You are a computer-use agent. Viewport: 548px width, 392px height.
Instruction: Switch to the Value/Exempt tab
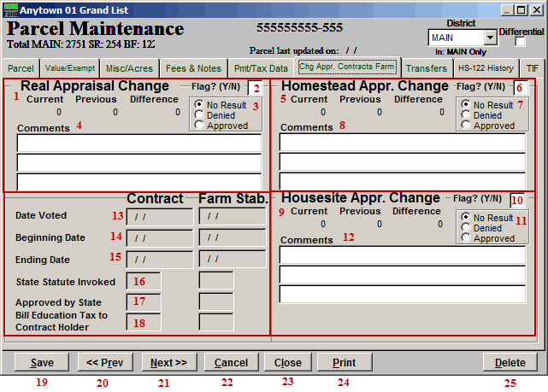(x=69, y=68)
